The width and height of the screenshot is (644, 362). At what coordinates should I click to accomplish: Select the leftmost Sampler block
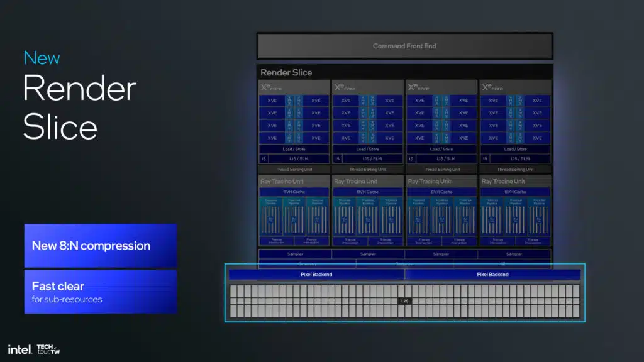point(295,254)
